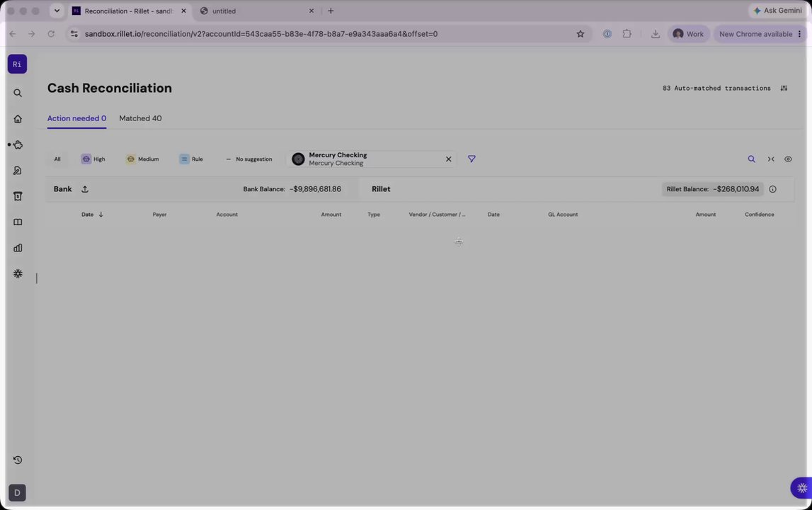Click the Rillet Balance info icon

click(x=772, y=189)
